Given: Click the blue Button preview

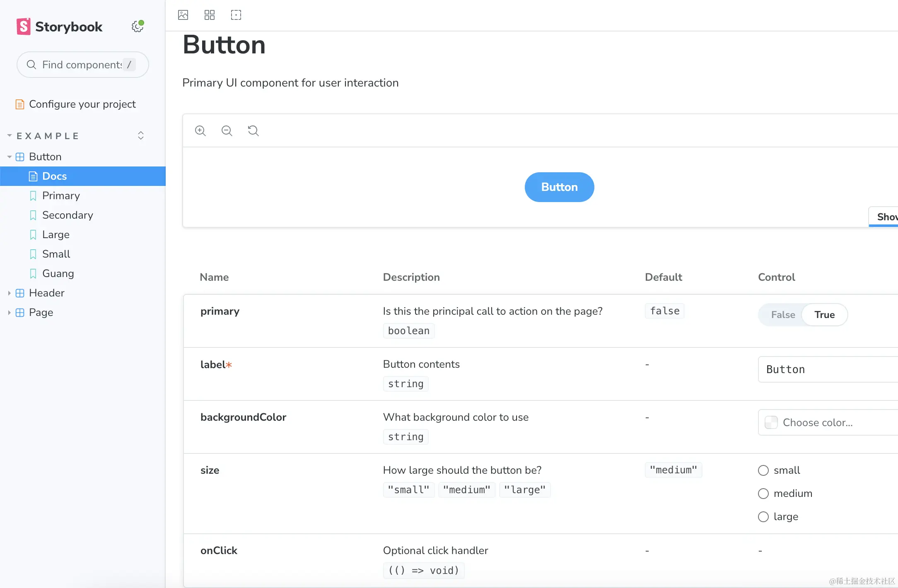Looking at the screenshot, I should [x=559, y=187].
